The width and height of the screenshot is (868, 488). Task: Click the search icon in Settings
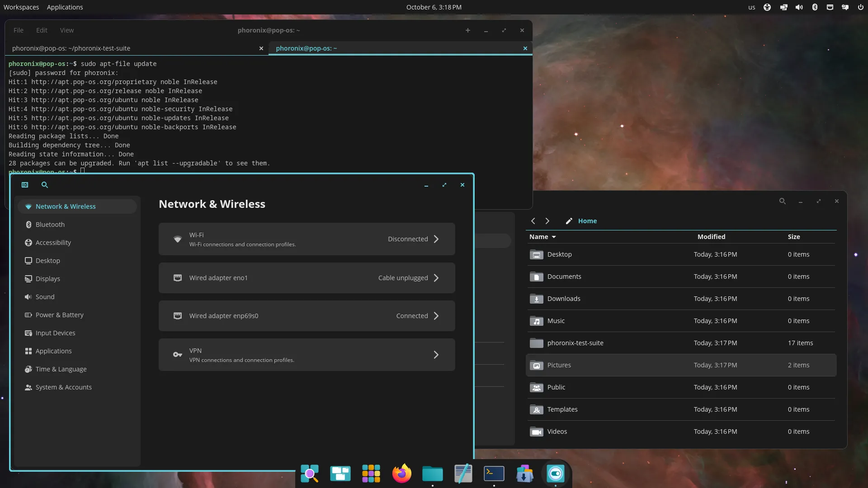(x=45, y=185)
